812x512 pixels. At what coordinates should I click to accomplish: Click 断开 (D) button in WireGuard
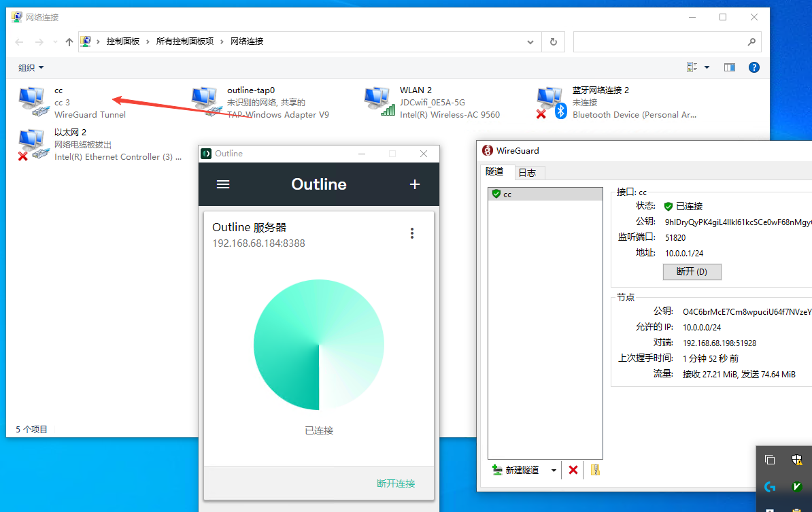click(692, 272)
